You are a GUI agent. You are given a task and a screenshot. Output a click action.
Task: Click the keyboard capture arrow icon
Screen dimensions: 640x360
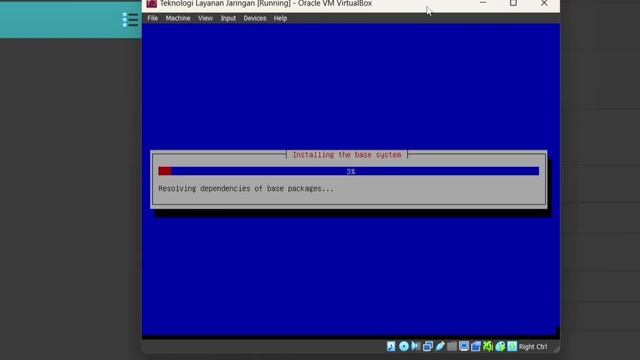click(512, 347)
